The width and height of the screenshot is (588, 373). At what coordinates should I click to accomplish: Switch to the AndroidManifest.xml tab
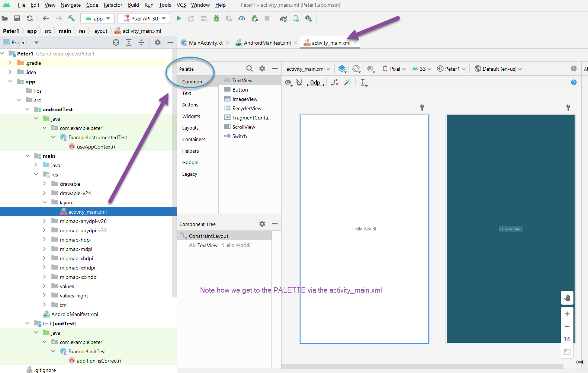pyautogui.click(x=267, y=43)
